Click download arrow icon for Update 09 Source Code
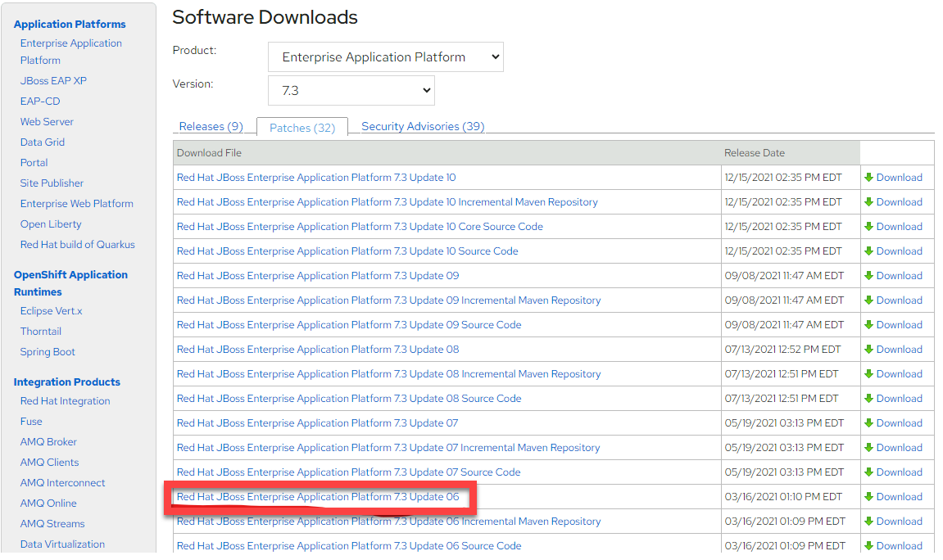Viewport: 943px width, 560px height. point(868,325)
